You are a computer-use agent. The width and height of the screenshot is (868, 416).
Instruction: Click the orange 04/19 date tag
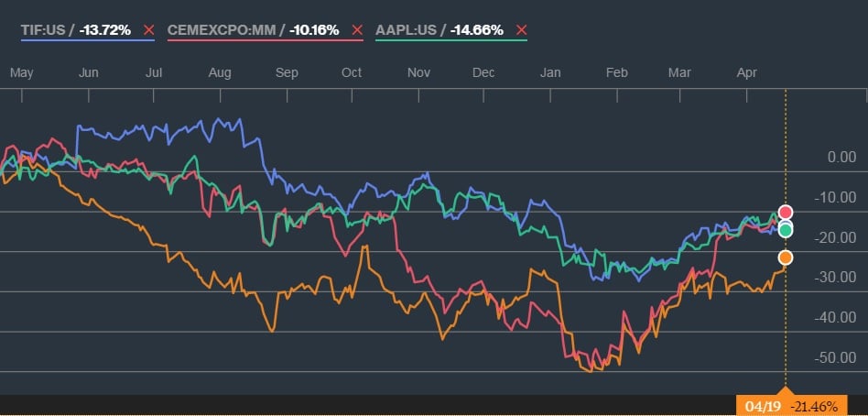click(760, 404)
